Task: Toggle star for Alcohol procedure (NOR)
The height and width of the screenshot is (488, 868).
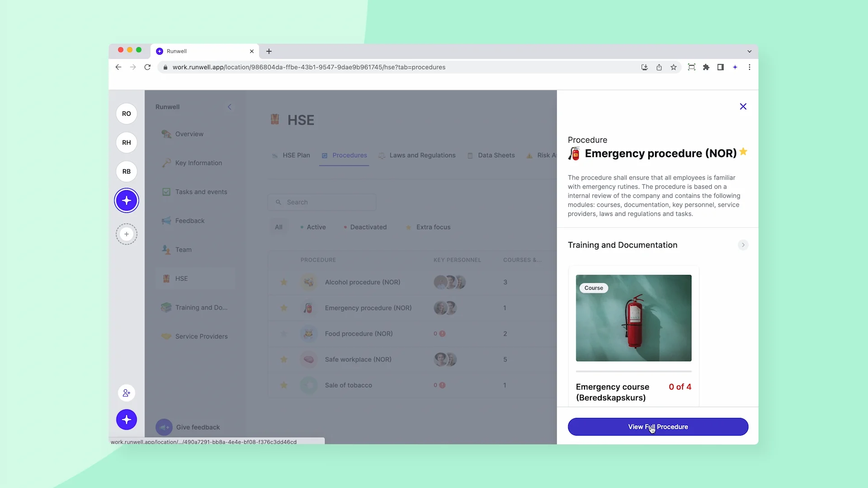Action: coord(284,282)
